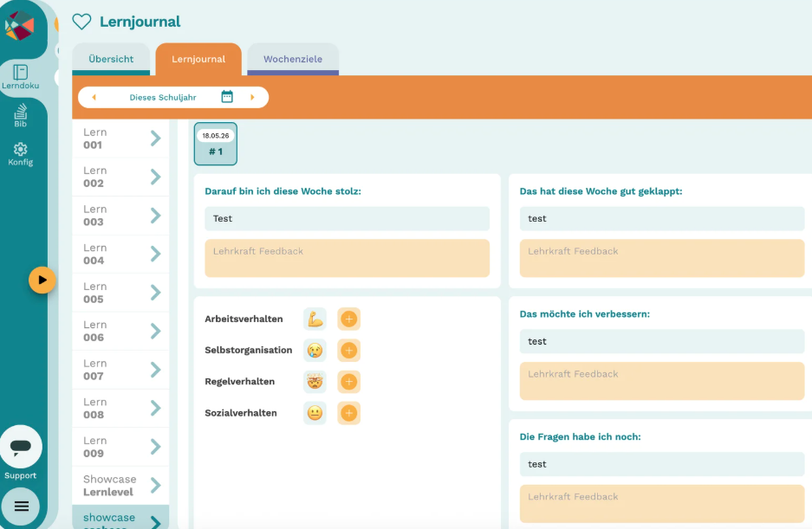Click the flexed arm emoji for Arbeitsverhalten
This screenshot has height=529, width=812.
315,319
